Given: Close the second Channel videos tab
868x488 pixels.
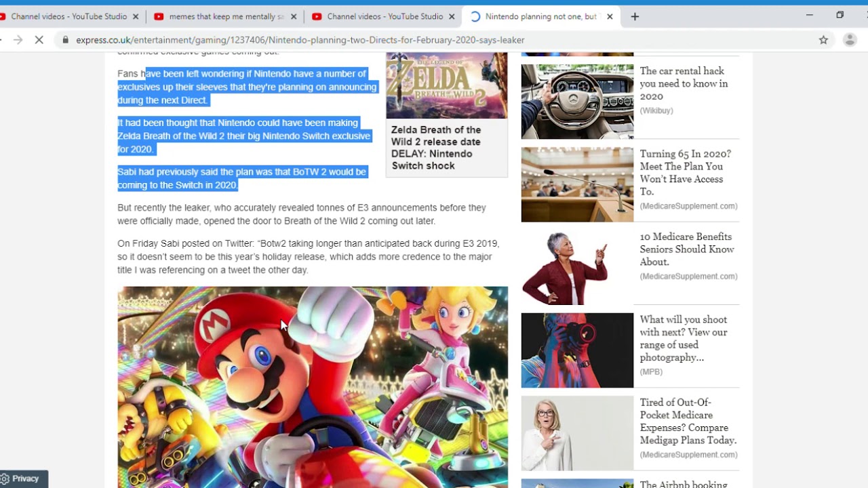Looking at the screenshot, I should pyautogui.click(x=452, y=16).
